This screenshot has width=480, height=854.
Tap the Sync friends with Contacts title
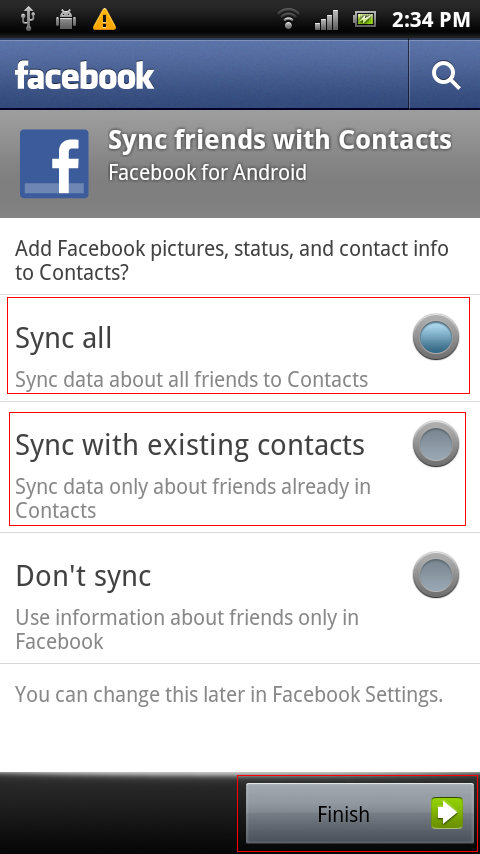(x=280, y=140)
